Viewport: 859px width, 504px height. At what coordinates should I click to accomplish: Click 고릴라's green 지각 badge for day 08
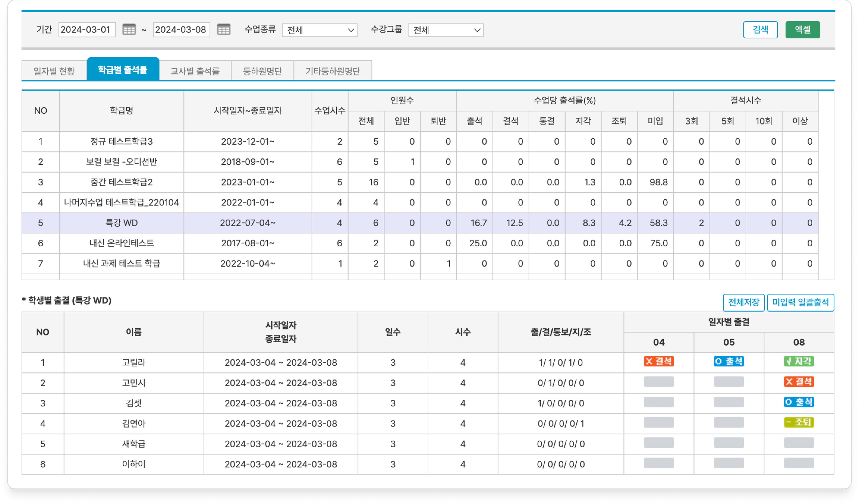click(x=799, y=361)
